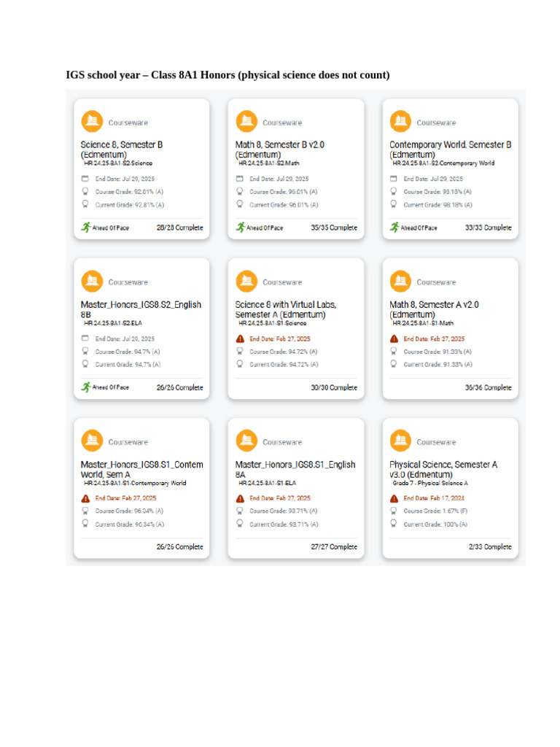
Task: Click the running-man Ahead Of Pace icon on English 8B card
Action: 86,387
